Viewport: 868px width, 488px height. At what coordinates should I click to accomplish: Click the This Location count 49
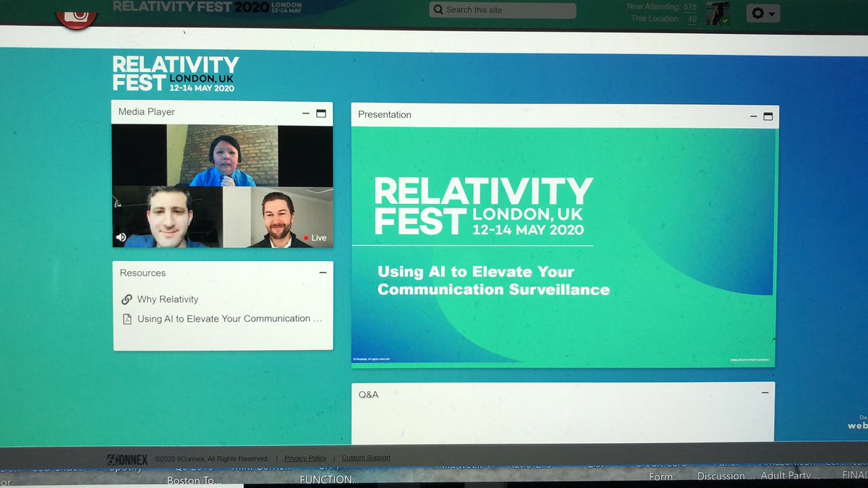(x=692, y=19)
